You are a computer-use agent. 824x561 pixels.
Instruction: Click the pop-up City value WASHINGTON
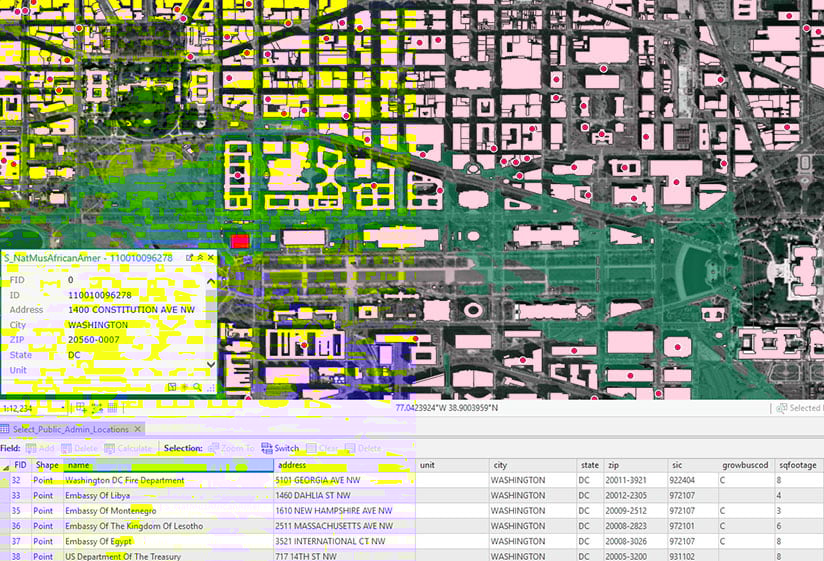pos(98,325)
